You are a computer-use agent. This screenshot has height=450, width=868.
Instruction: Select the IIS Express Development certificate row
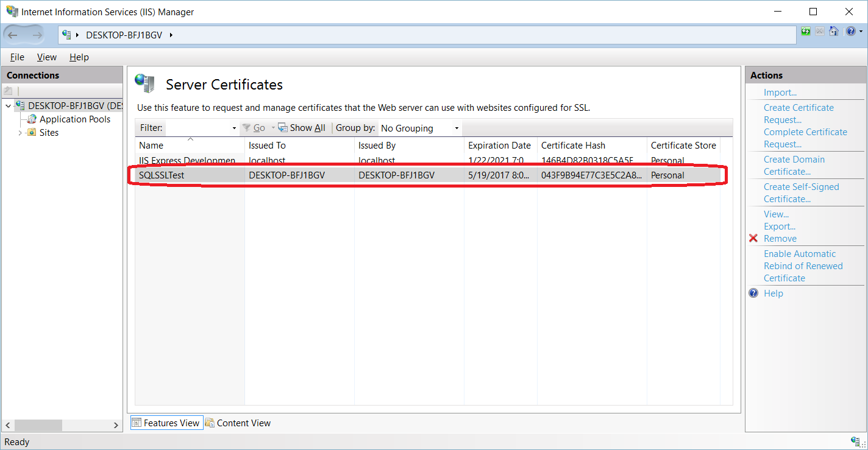[x=187, y=160]
